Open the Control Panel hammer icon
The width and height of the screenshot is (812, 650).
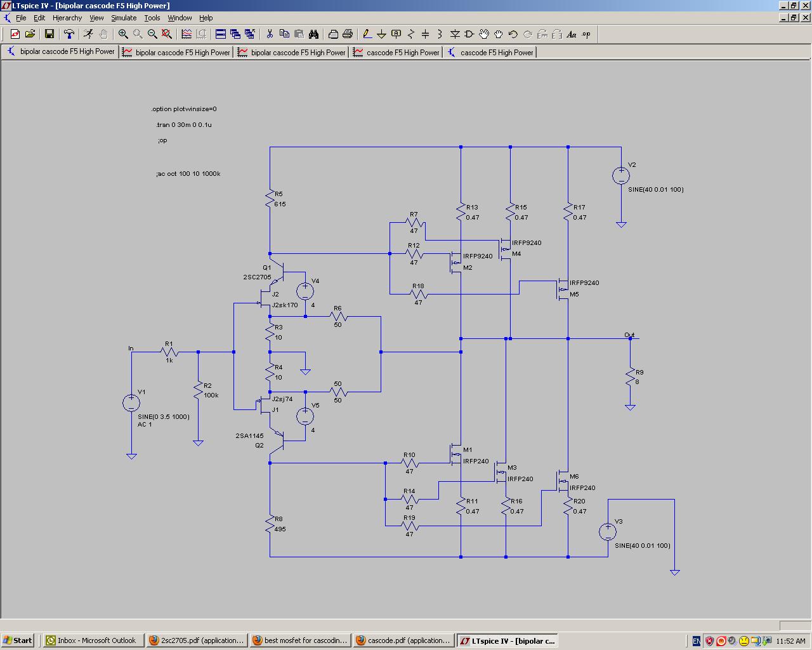point(69,34)
